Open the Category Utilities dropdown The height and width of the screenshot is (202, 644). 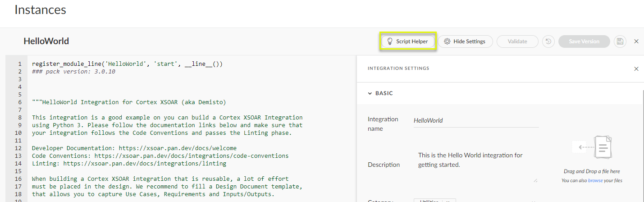point(435,200)
